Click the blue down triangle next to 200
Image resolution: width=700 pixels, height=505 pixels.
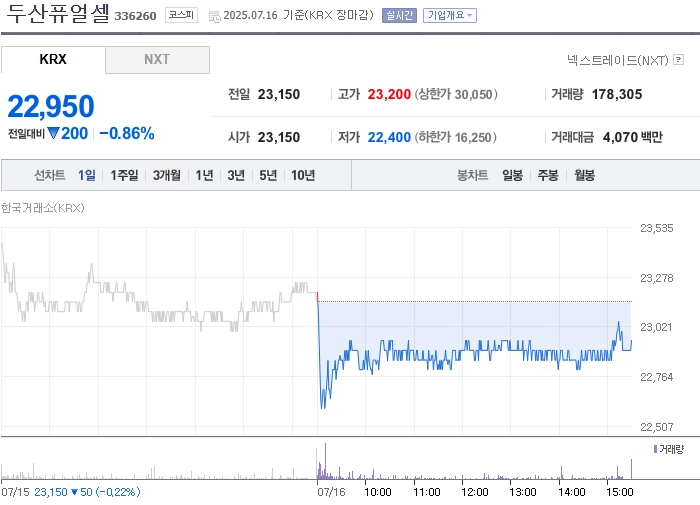coord(53,133)
